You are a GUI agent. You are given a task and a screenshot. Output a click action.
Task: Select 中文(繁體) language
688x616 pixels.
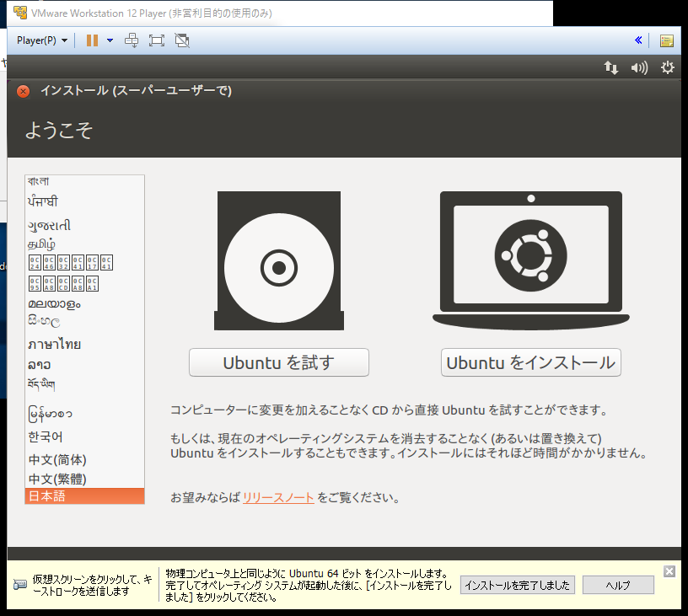84,479
